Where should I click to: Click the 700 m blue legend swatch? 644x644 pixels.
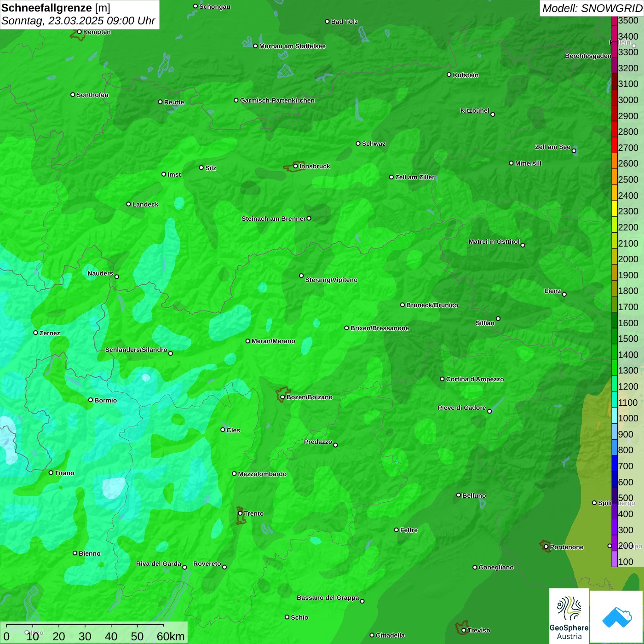coord(614,464)
